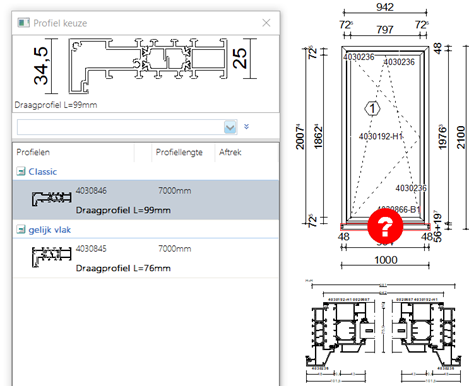Collapse the gelijk vlak group

coord(21,230)
